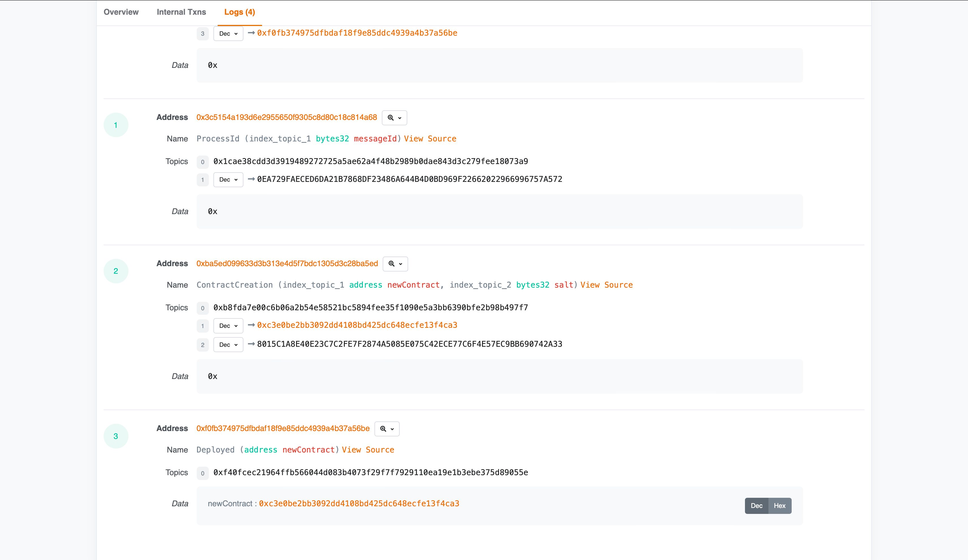Open log 1 address 0x3c5154a193d6e link
This screenshot has width=968, height=560.
tap(286, 117)
